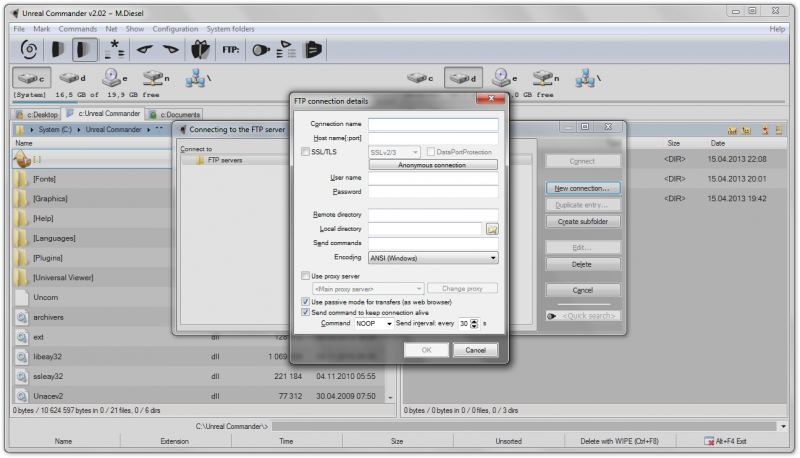The width and height of the screenshot is (800, 458).
Task: Enable the SSL/TLS checkbox
Action: (x=305, y=151)
